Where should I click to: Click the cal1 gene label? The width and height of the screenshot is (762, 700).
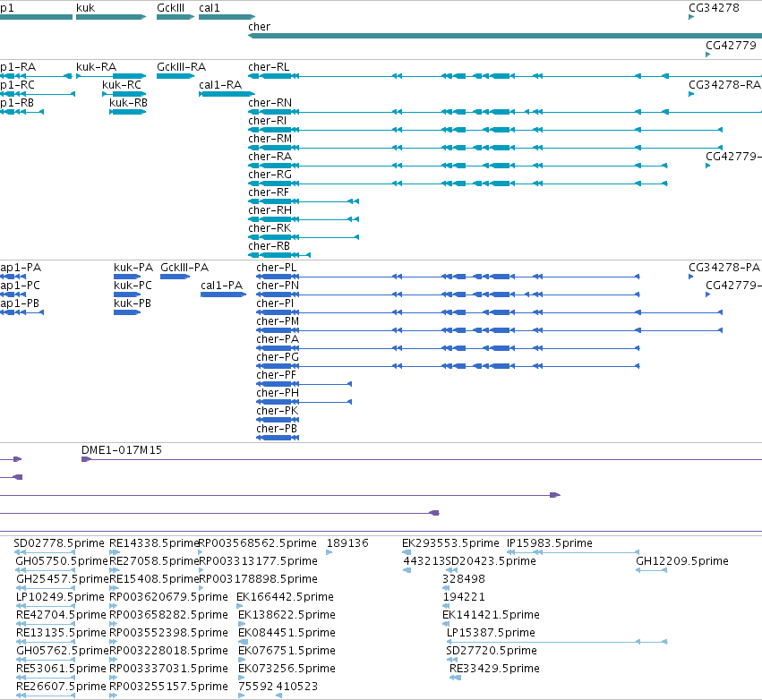[210, 8]
